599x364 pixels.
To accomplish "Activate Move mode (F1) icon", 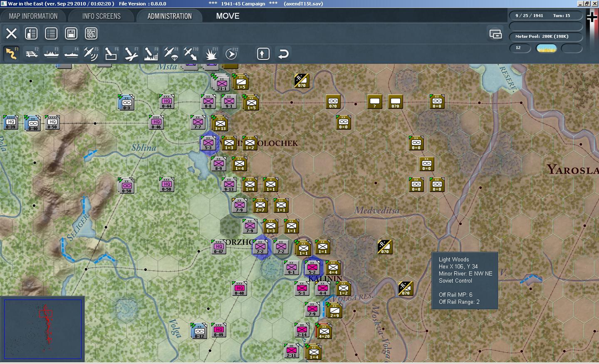I will click(11, 54).
